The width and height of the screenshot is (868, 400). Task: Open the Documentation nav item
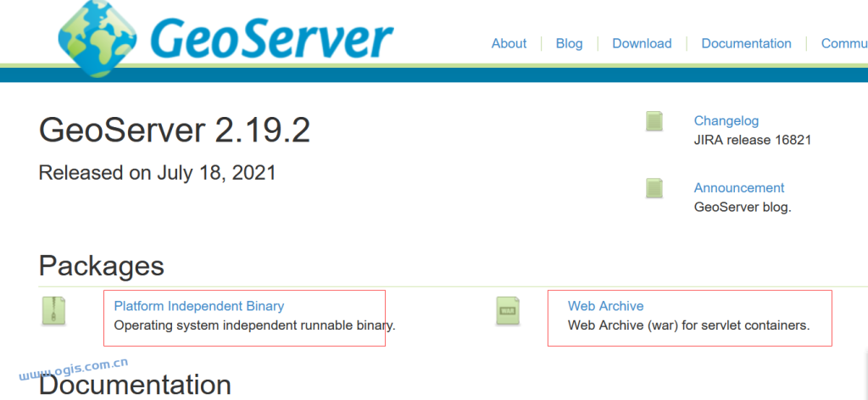[x=746, y=44]
